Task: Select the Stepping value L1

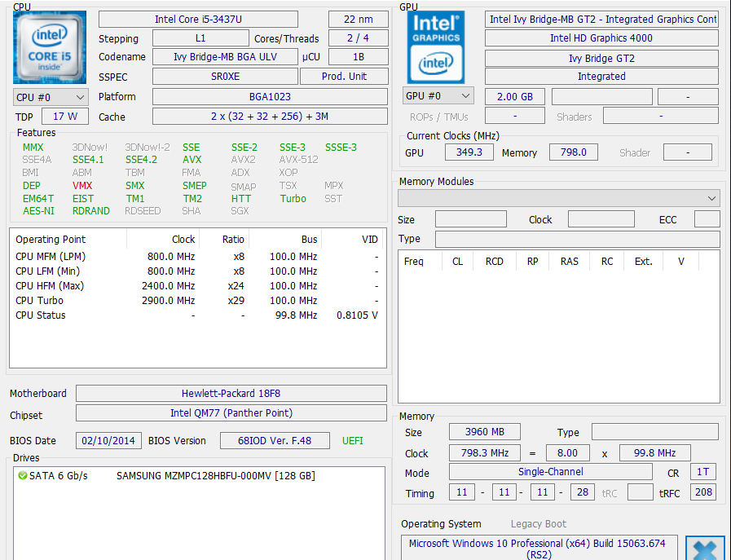Action: [x=200, y=38]
